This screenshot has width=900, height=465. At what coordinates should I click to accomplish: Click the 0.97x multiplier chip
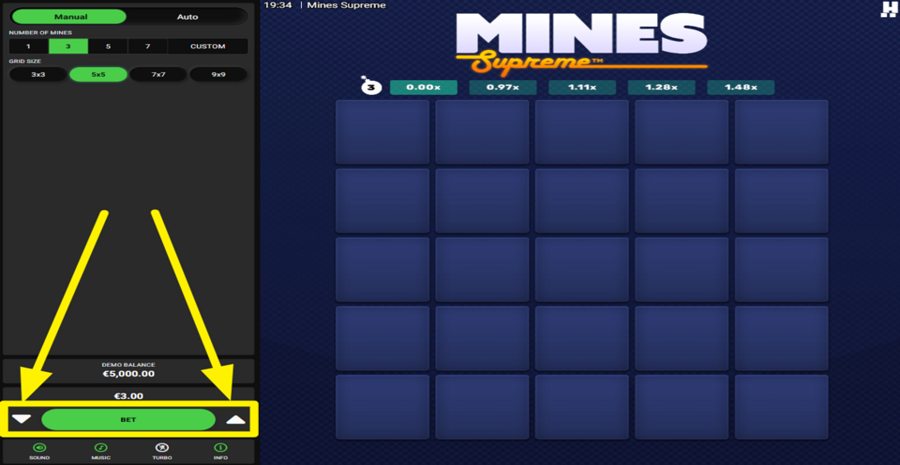click(x=503, y=87)
